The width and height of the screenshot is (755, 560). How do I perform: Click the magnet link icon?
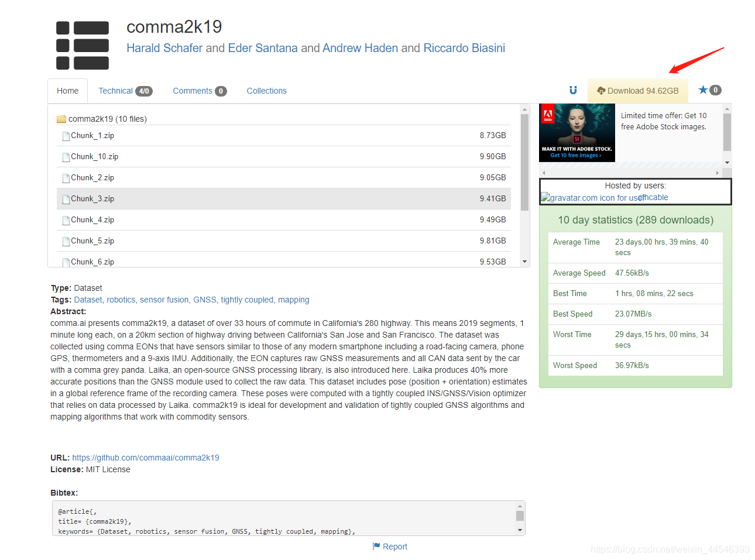[x=573, y=90]
